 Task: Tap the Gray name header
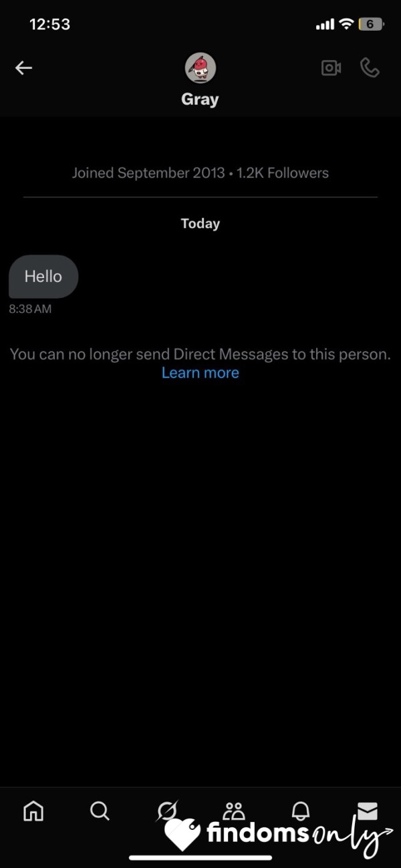[x=200, y=100]
